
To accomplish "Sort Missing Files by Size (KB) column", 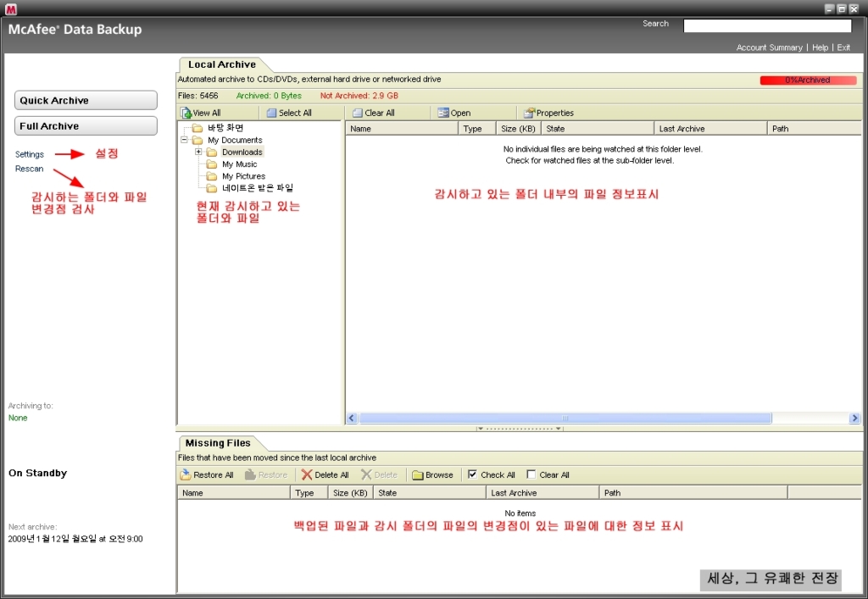I will [x=351, y=492].
